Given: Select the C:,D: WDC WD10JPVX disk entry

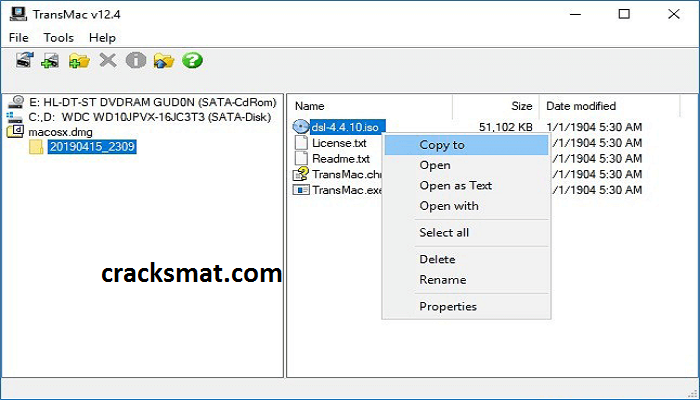Looking at the screenshot, I should tap(150, 117).
